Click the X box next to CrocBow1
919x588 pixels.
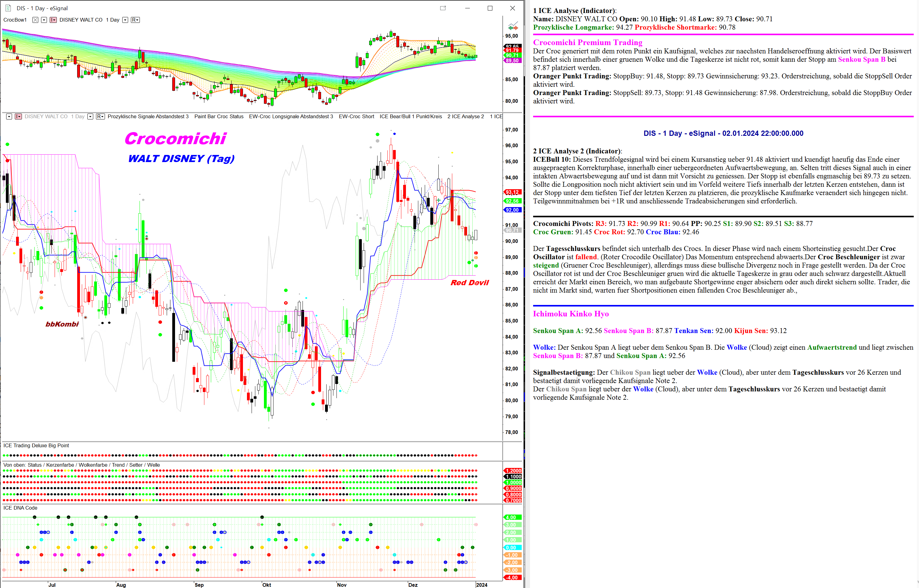pos(35,20)
